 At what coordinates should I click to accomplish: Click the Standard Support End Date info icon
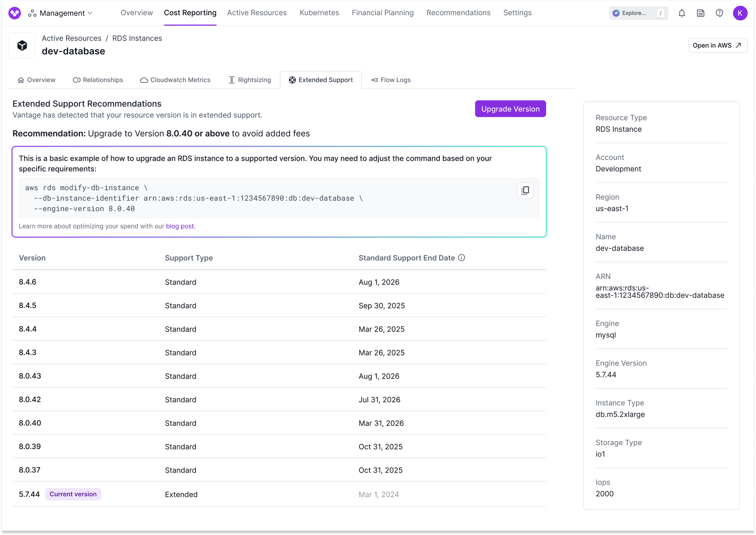[x=461, y=258]
